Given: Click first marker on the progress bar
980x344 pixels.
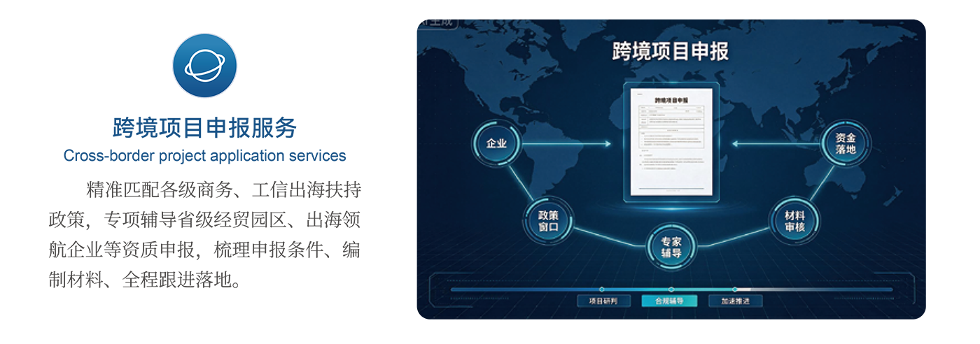Looking at the screenshot, I should (602, 289).
